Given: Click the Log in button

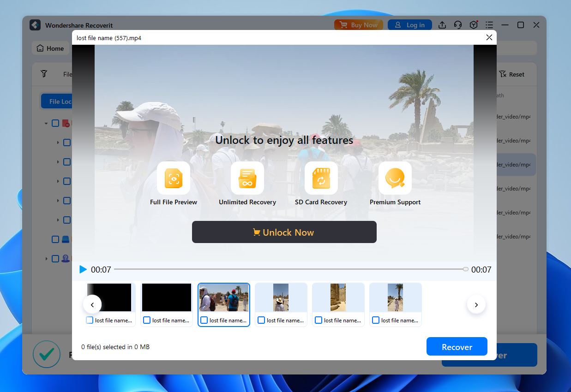Looking at the screenshot, I should pyautogui.click(x=410, y=25).
